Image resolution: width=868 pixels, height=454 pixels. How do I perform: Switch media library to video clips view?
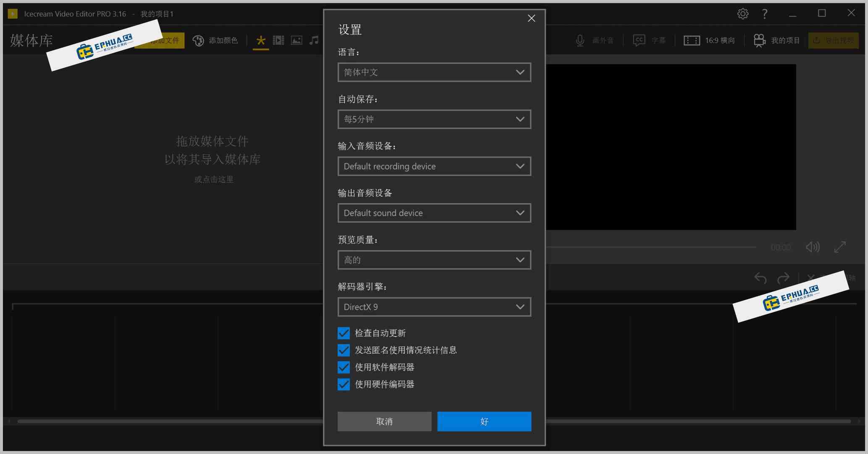pos(279,40)
